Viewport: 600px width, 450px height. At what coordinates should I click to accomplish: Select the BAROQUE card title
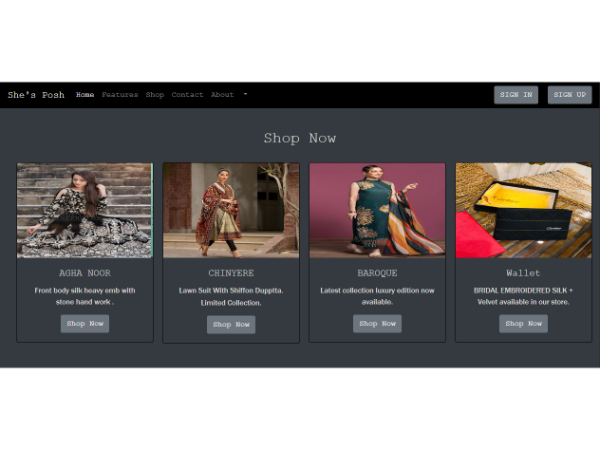coord(377,273)
